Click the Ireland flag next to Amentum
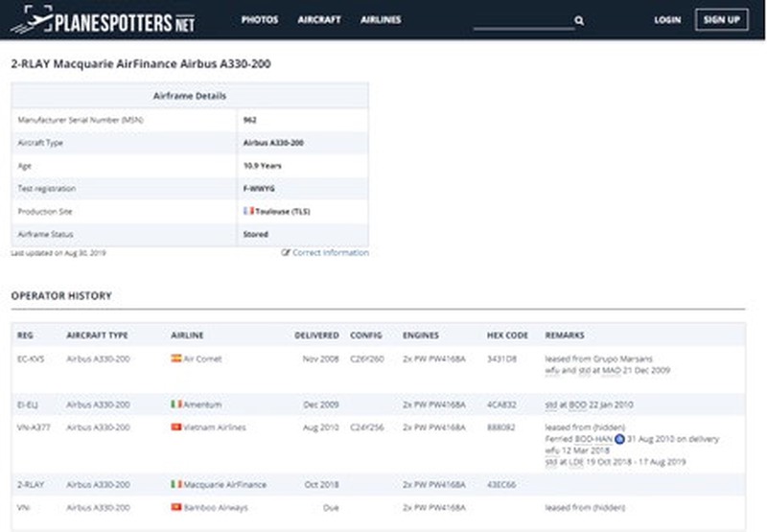The width and height of the screenshot is (767, 532). (176, 404)
